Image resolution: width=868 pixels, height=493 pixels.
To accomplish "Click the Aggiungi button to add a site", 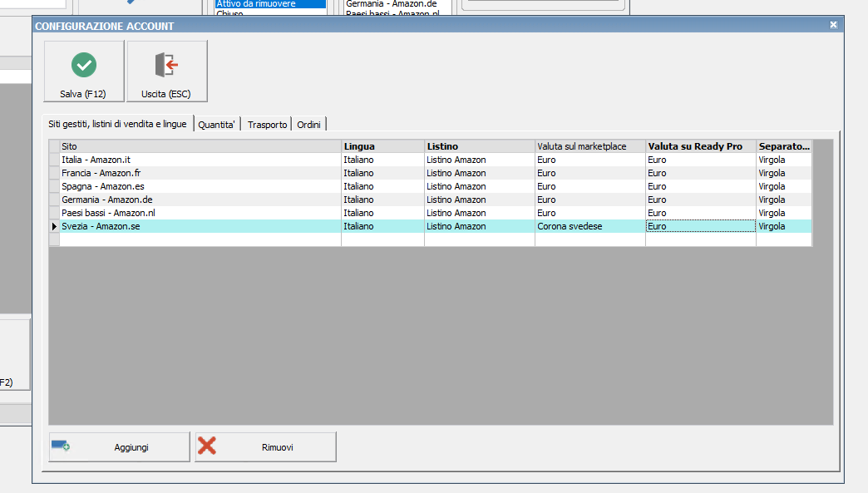I will (120, 447).
